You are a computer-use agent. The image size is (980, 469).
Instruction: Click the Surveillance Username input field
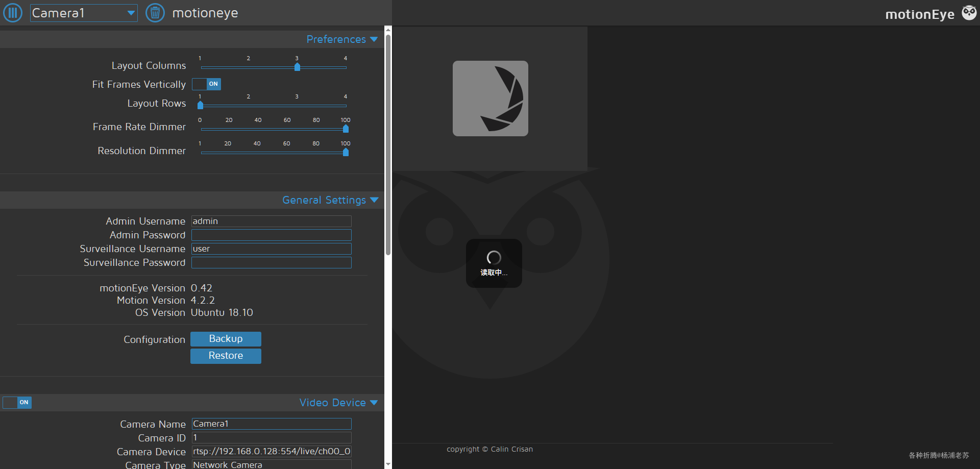[x=272, y=249]
